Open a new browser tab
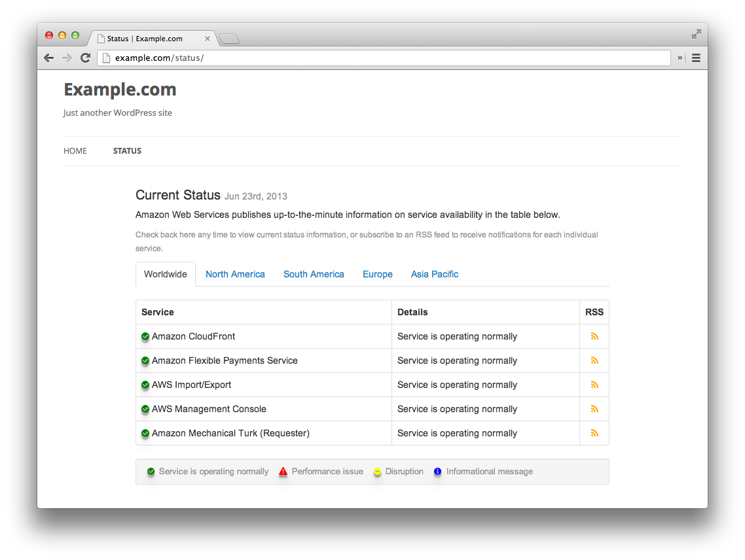This screenshot has height=560, width=745. point(230,39)
